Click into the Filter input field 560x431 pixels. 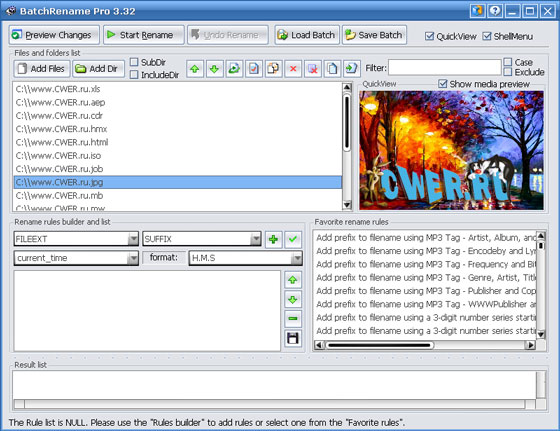[445, 67]
